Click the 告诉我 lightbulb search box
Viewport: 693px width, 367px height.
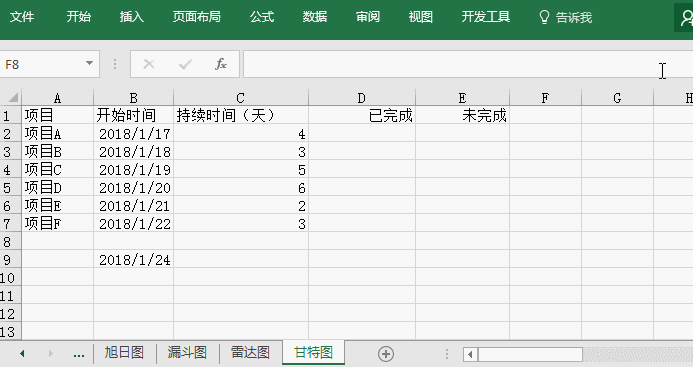(x=565, y=17)
